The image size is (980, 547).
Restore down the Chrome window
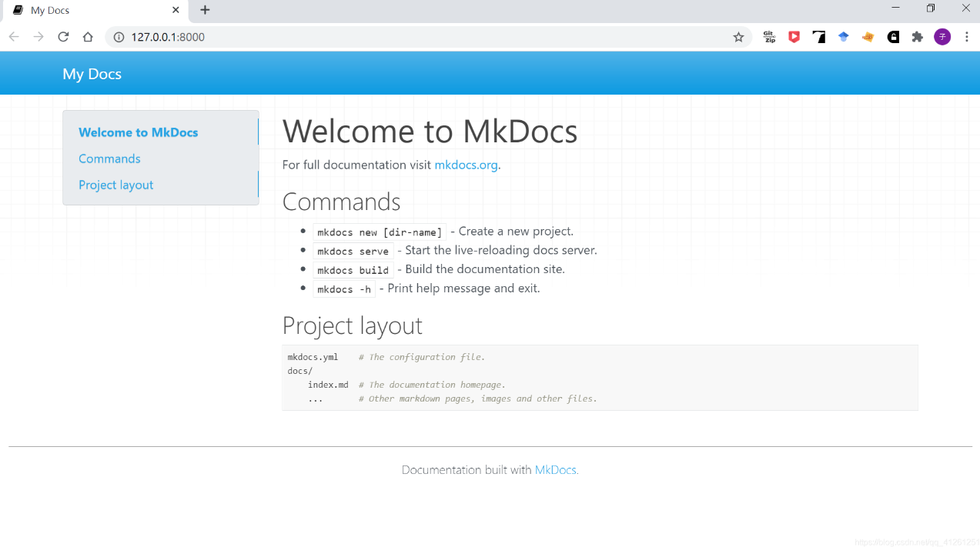[931, 8]
